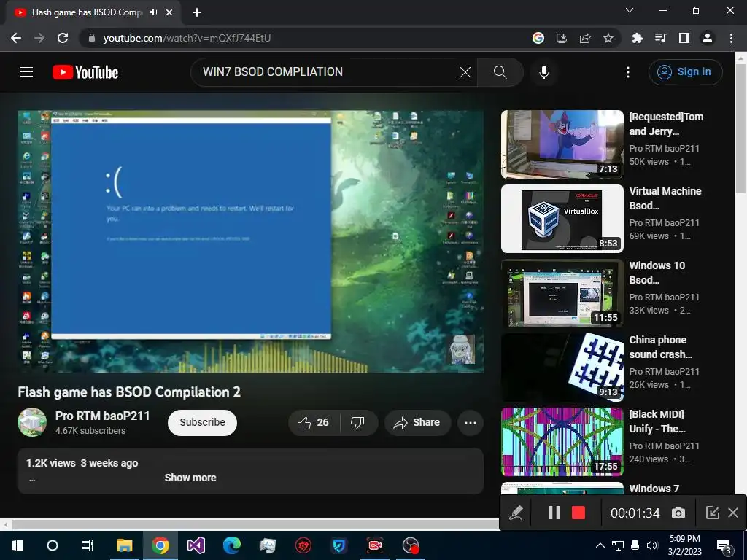This screenshot has width=747, height=560.
Task: Dislike the video with thumbs down
Action: click(357, 422)
